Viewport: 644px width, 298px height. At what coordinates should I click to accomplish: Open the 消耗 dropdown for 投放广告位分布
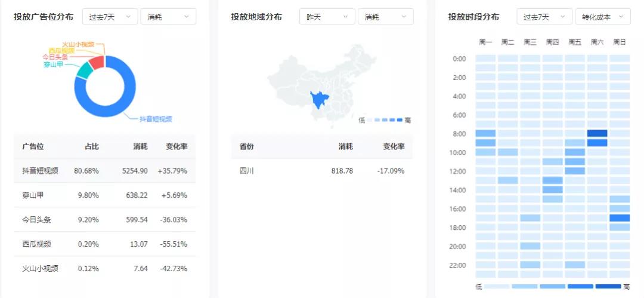(x=168, y=17)
